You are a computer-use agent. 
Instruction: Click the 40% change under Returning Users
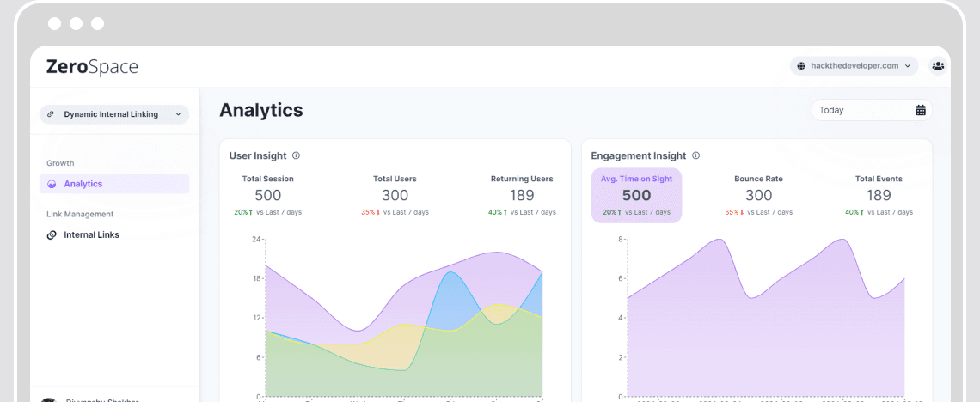(x=498, y=212)
